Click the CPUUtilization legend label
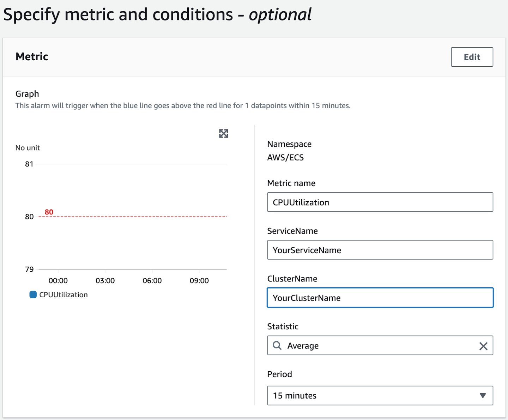This screenshot has height=420, width=508. click(x=64, y=294)
